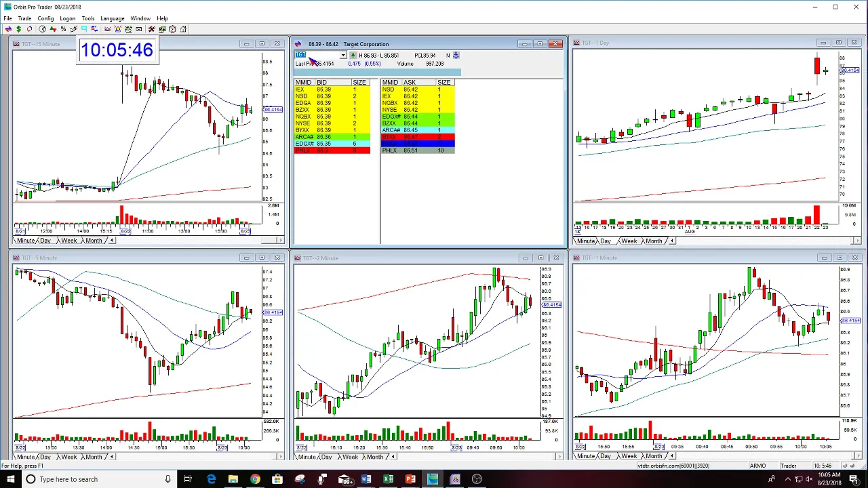Select Day tab in TGT 1 Minute chart

point(606,457)
